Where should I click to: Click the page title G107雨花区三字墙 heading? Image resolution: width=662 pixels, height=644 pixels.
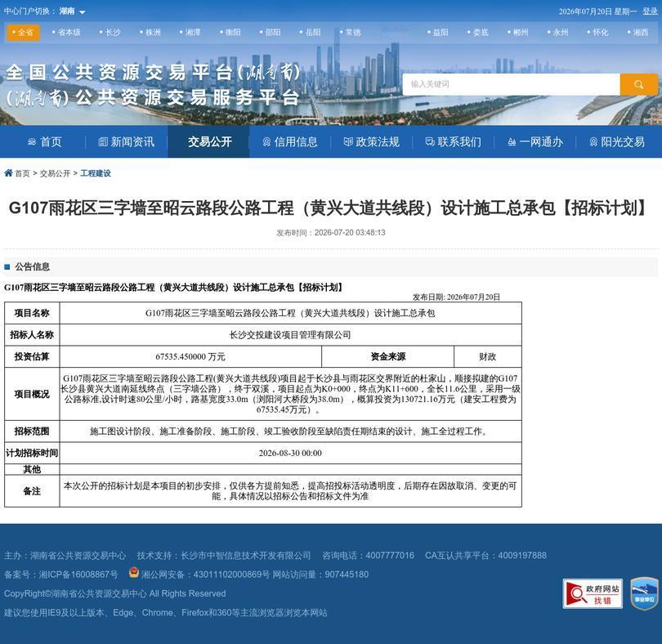[x=329, y=208]
